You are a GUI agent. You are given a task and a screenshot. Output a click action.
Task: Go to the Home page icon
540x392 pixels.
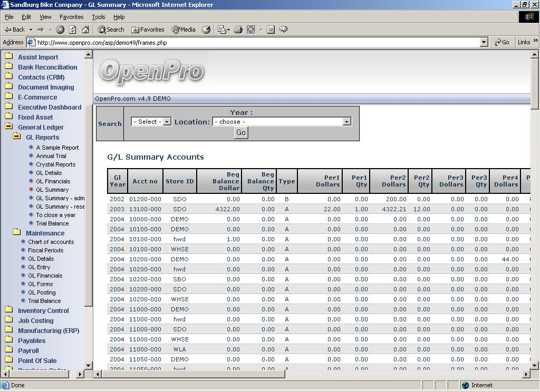tap(85, 30)
